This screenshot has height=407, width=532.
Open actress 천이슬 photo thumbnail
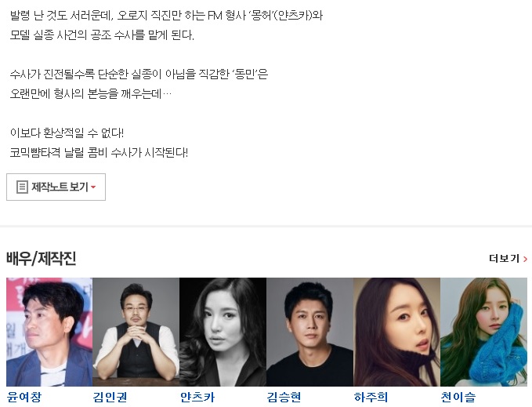(483, 332)
